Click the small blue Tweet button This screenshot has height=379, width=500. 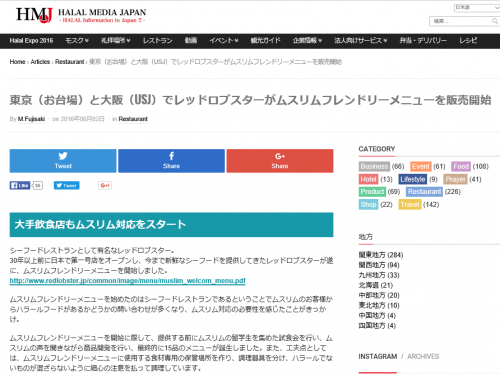pos(66,185)
